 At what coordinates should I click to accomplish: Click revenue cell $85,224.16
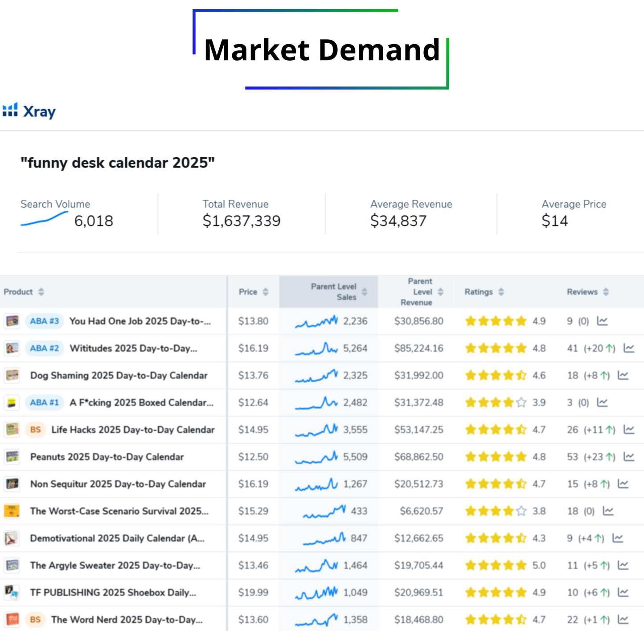[418, 348]
